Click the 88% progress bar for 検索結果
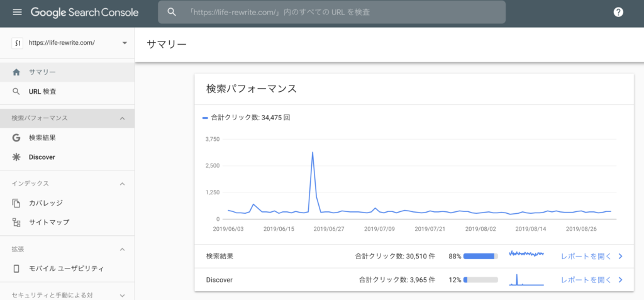Image resolution: width=644 pixels, height=300 pixels. pos(480,257)
